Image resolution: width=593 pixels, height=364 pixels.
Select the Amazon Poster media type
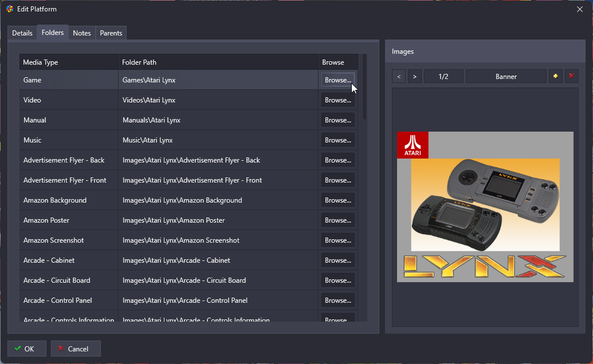tap(69, 220)
